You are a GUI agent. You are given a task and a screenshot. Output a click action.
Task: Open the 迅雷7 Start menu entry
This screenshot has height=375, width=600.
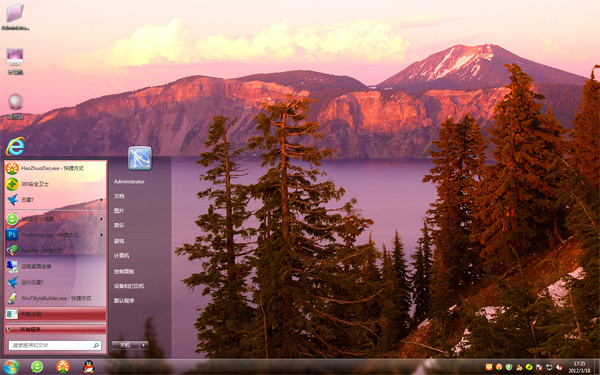pyautogui.click(x=55, y=200)
